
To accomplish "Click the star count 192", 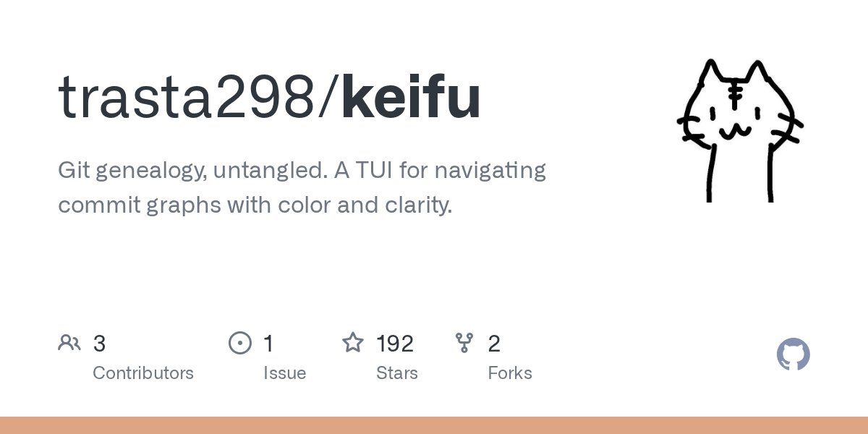I will pyautogui.click(x=395, y=344).
